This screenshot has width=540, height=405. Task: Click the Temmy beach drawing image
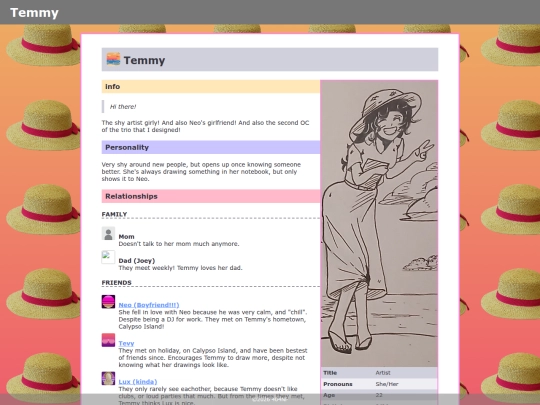[379, 224]
